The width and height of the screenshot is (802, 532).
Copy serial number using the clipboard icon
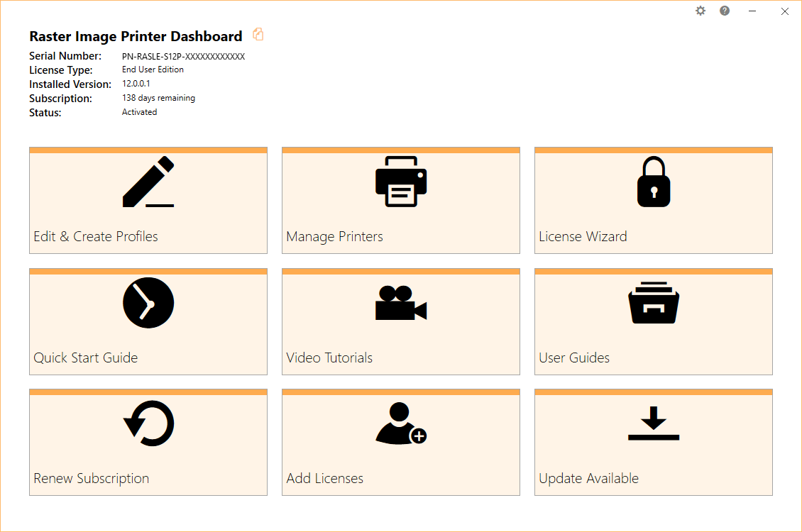(x=258, y=35)
